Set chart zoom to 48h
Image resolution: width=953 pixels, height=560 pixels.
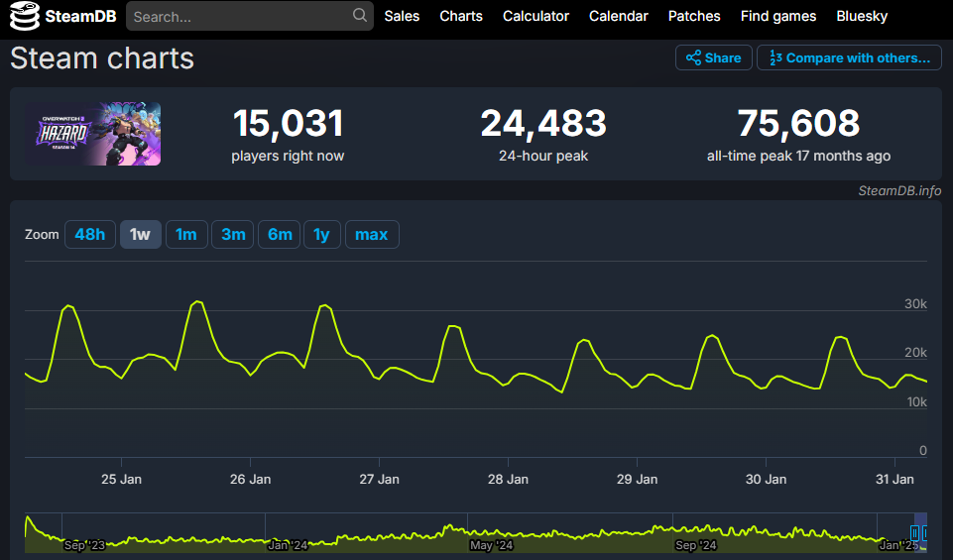point(89,235)
